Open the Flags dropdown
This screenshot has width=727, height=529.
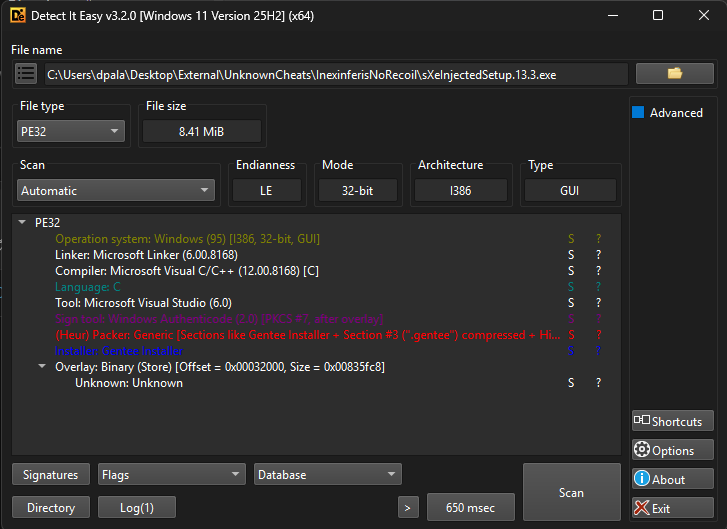point(172,475)
